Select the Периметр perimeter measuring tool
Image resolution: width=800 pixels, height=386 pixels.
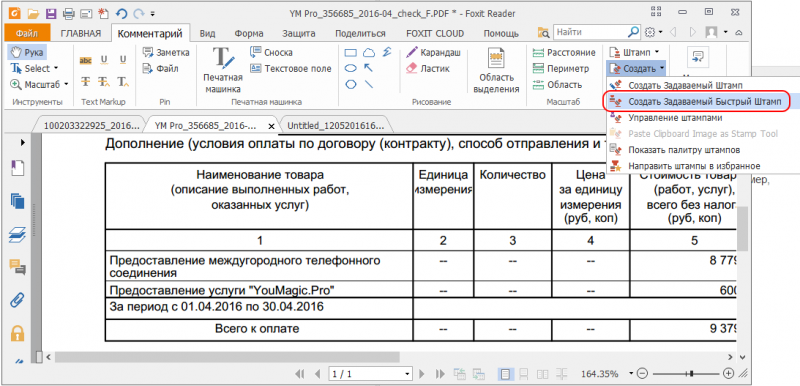click(560, 69)
